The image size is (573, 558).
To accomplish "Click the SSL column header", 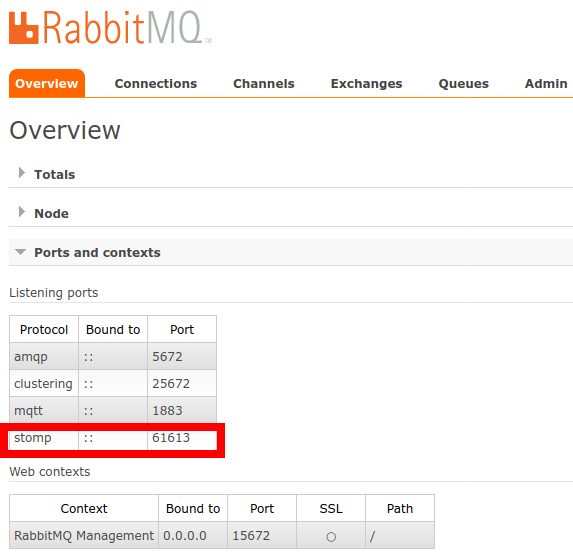I will click(331, 509).
